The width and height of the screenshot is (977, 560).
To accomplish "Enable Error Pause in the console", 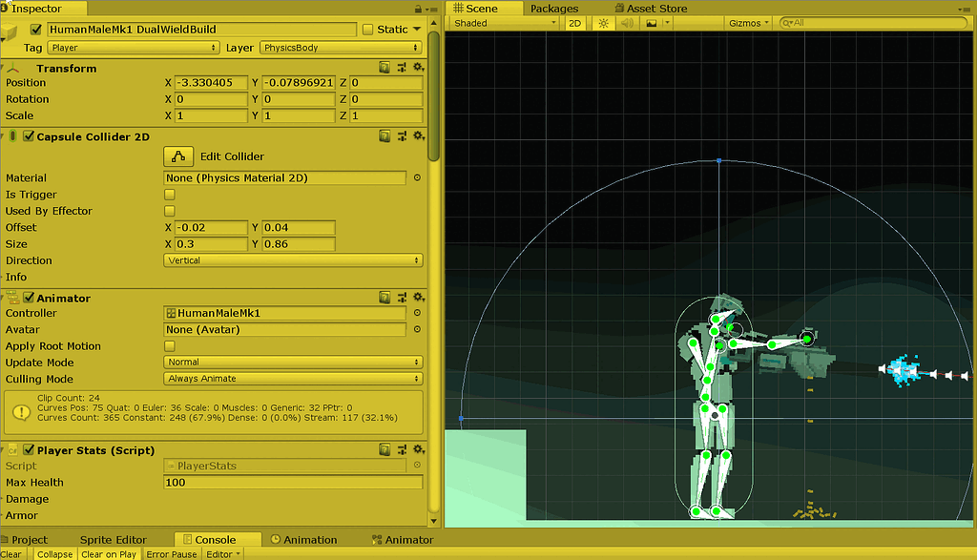I will tap(172, 553).
